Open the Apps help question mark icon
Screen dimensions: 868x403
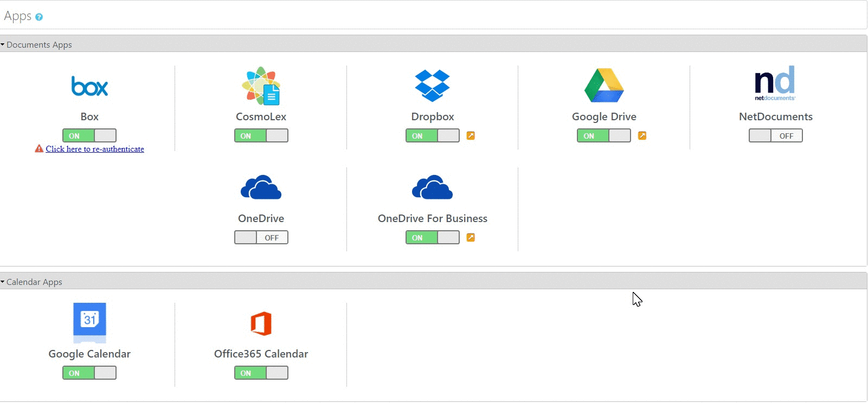point(39,17)
